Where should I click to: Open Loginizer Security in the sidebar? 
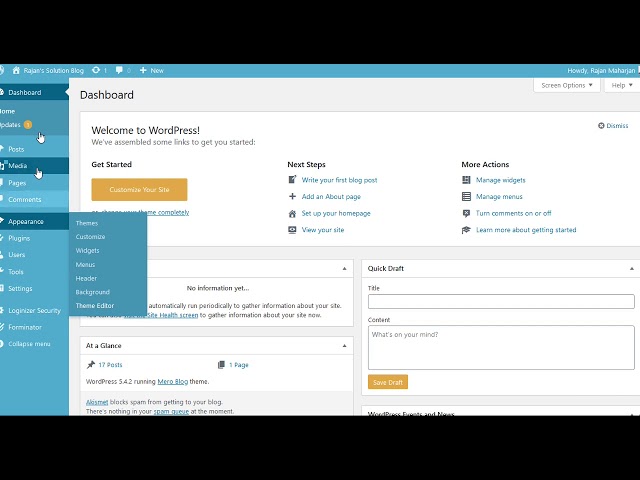click(x=34, y=311)
